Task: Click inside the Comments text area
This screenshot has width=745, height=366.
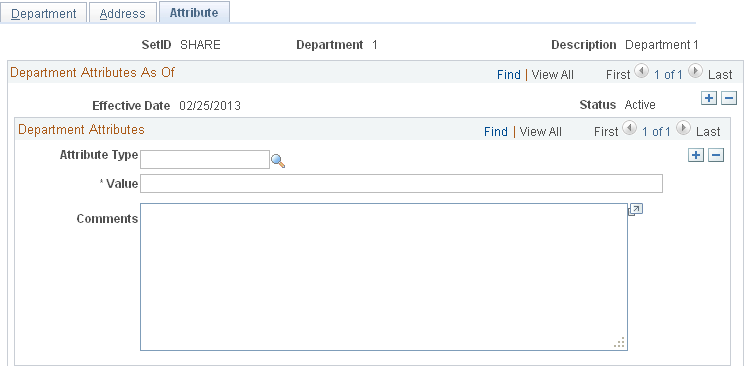Action: point(383,277)
